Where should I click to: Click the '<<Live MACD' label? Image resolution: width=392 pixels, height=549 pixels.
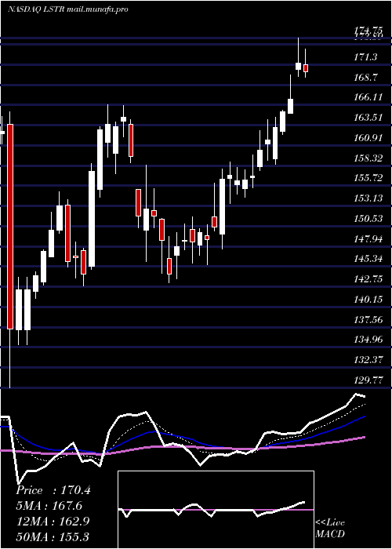coord(330,528)
